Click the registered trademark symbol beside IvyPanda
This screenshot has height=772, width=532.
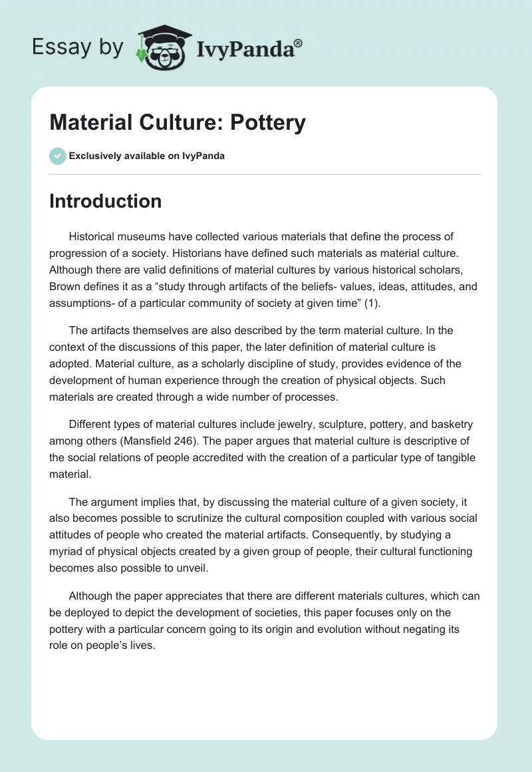299,43
